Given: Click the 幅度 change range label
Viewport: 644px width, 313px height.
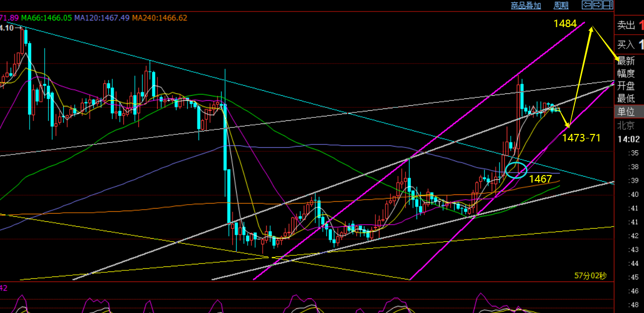Looking at the screenshot, I should pyautogui.click(x=626, y=74).
